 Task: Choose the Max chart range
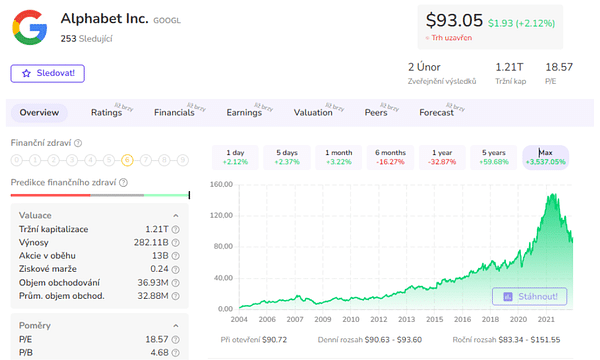[x=546, y=157]
